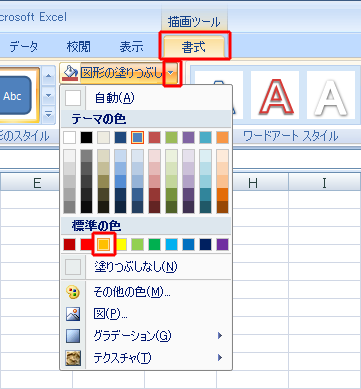
Task: Expand the グラデーション(G) submenu arrow
Action: point(220,336)
